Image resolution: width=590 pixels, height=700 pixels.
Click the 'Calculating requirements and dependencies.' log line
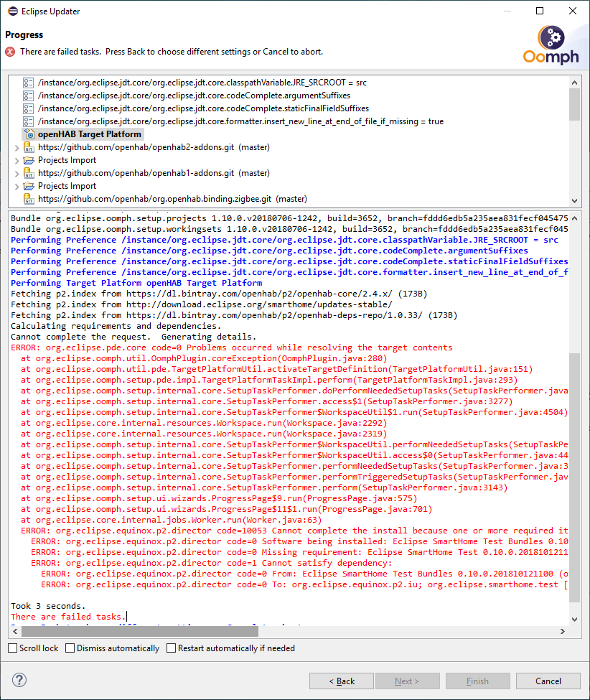[x=116, y=327]
